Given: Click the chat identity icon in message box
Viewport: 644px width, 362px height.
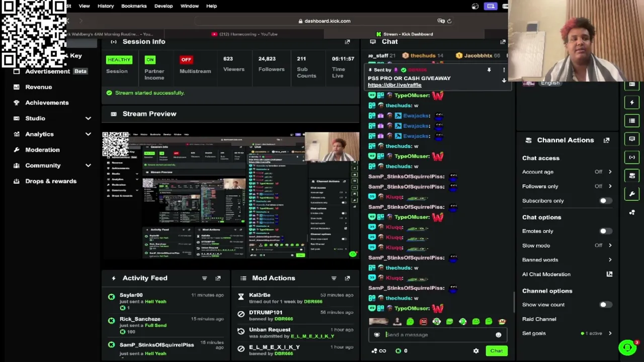Looking at the screenshot, I should coord(377,335).
